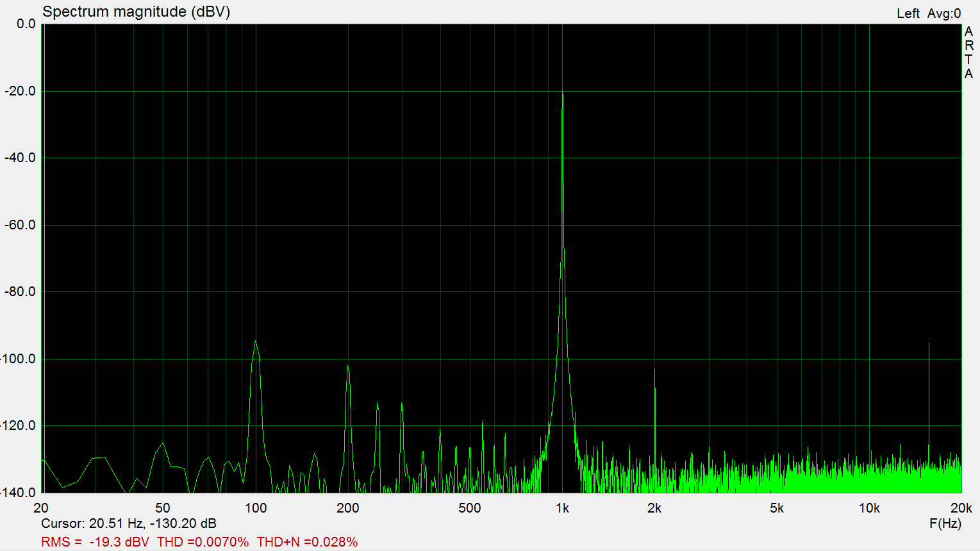
Task: Click the -140.0 y-axis label
Action: click(x=18, y=492)
